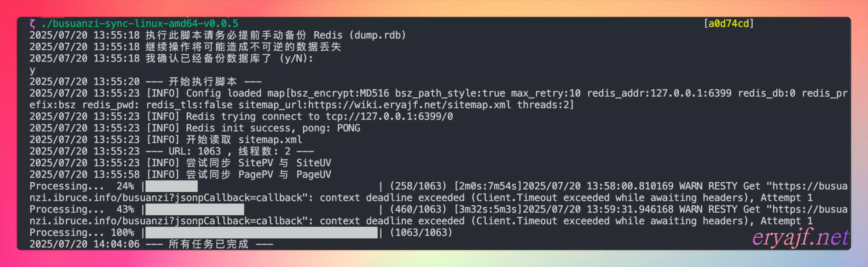Click the git hash a0d74cd label

729,24
